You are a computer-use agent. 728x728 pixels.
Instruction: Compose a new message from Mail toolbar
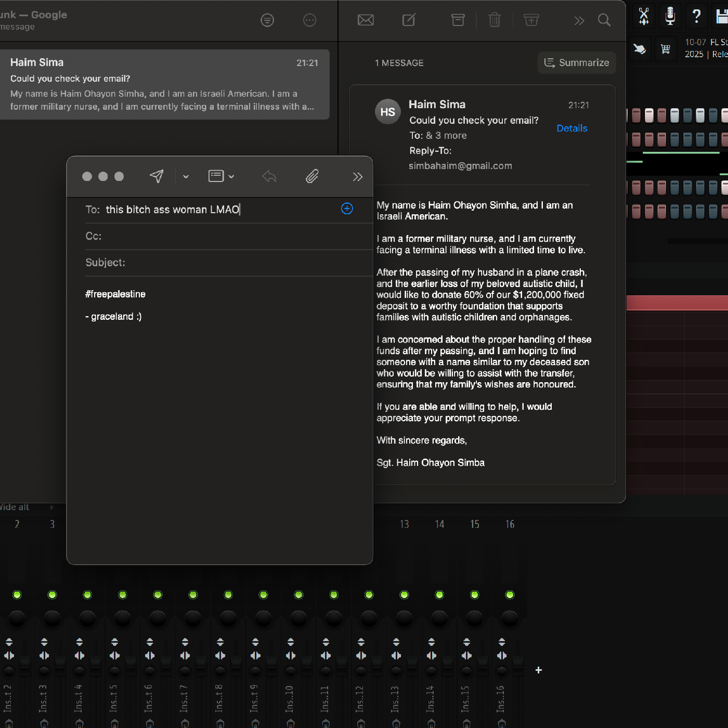(x=409, y=20)
